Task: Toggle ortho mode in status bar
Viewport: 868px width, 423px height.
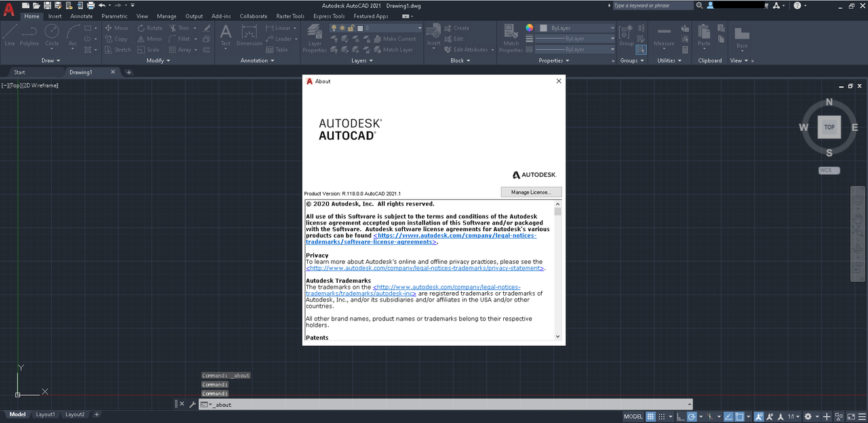Action: tap(679, 416)
